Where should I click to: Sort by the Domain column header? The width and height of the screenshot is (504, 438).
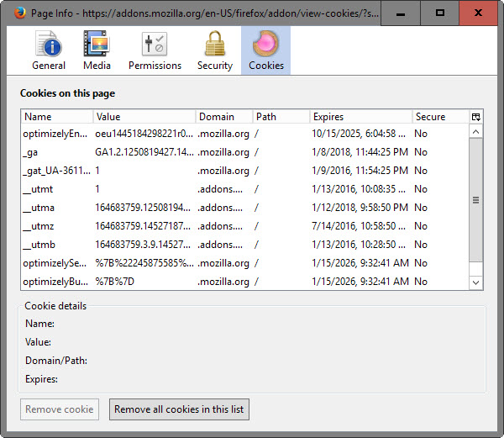224,117
